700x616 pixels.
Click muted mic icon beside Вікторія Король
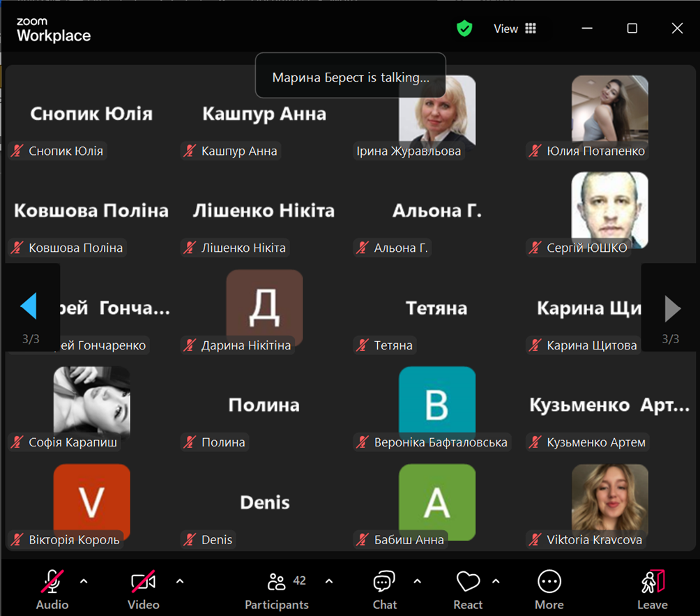(x=17, y=540)
